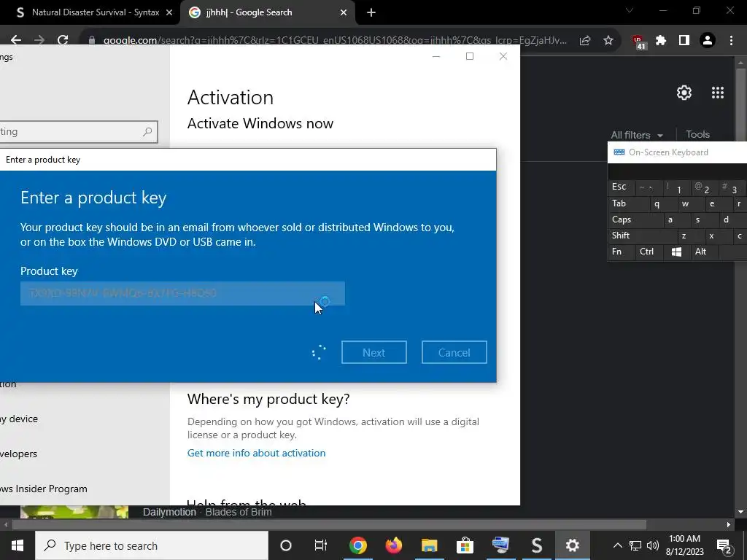Open Microsoft Store from taskbar
The image size is (747, 560).
pos(465,545)
